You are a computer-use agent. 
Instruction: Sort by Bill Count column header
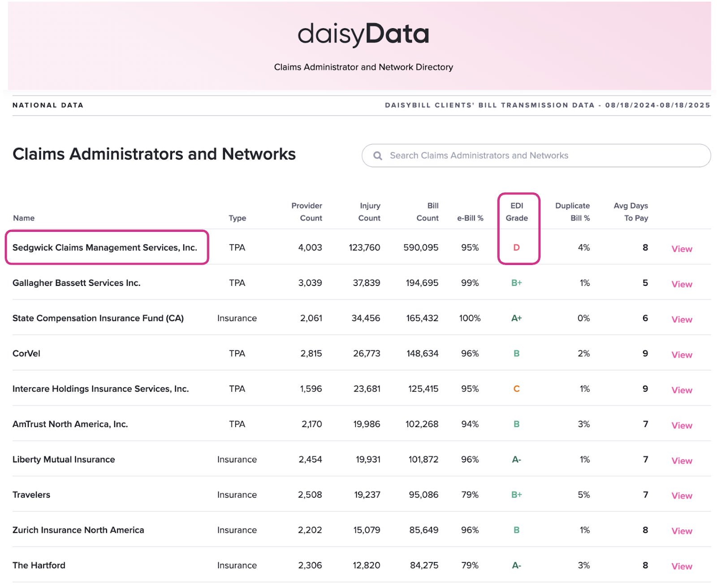tap(428, 212)
